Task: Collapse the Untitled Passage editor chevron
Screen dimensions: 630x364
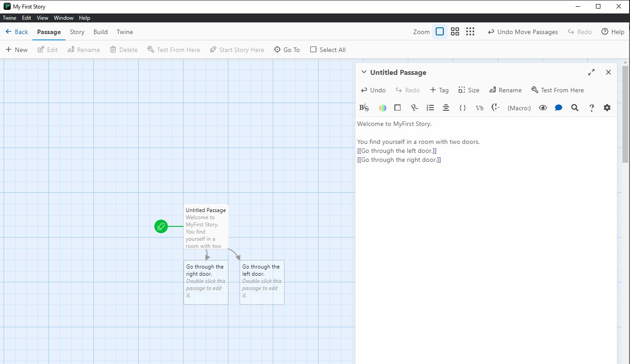Action: click(363, 72)
